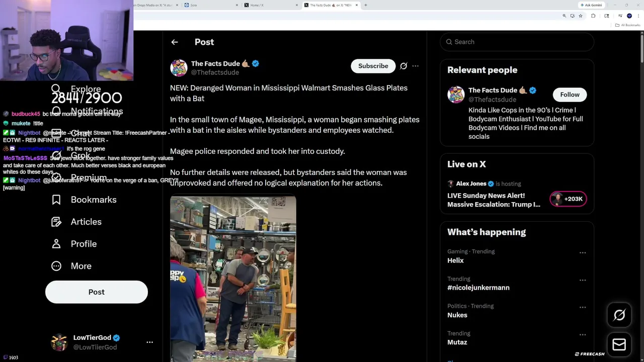Follow The Facts Dude in Relevant people

(570, 95)
